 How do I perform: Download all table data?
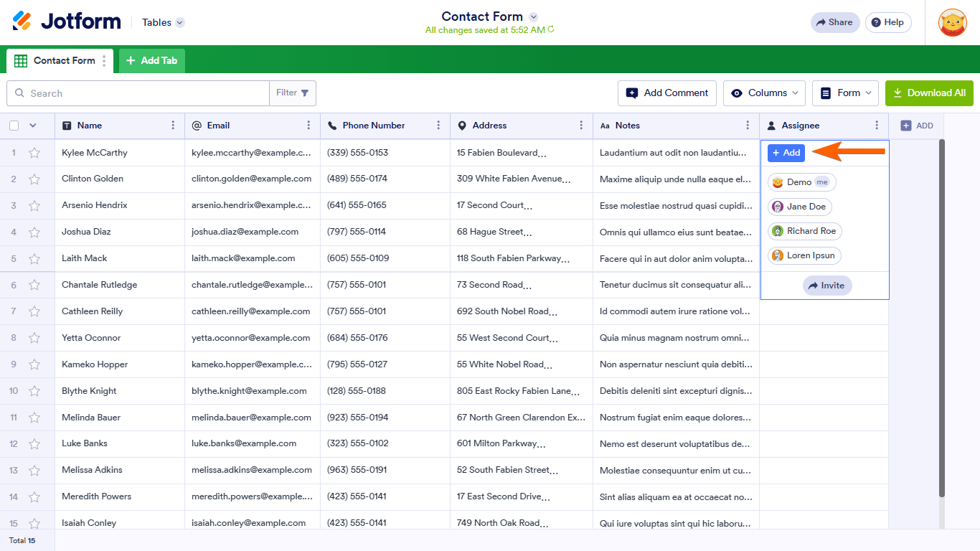tap(929, 93)
